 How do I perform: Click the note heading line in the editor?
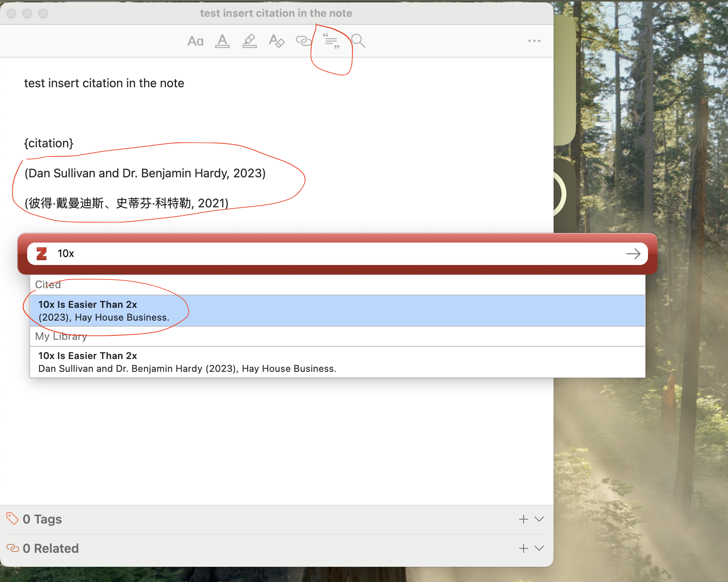click(104, 83)
